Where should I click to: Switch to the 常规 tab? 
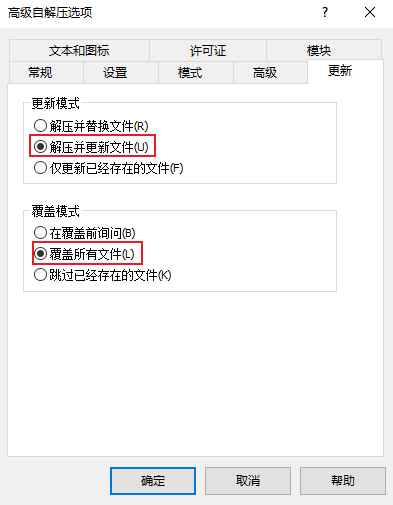click(40, 72)
